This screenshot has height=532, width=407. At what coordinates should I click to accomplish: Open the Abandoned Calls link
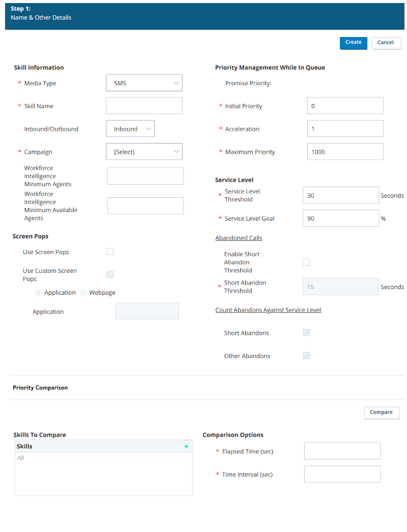coord(238,237)
